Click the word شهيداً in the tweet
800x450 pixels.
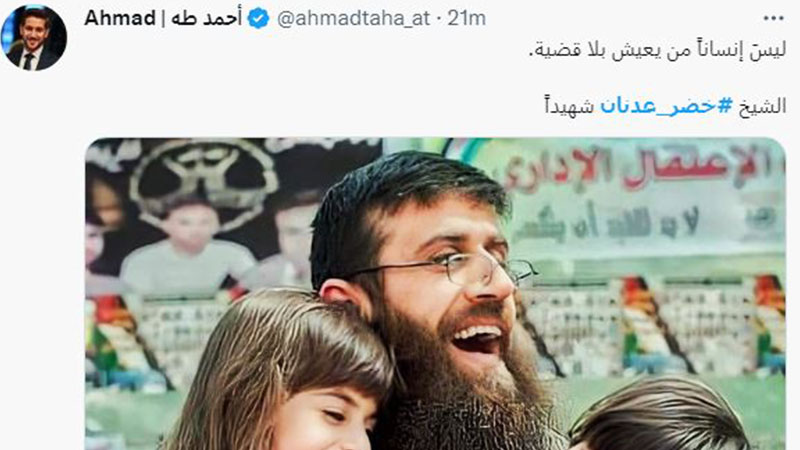568,106
